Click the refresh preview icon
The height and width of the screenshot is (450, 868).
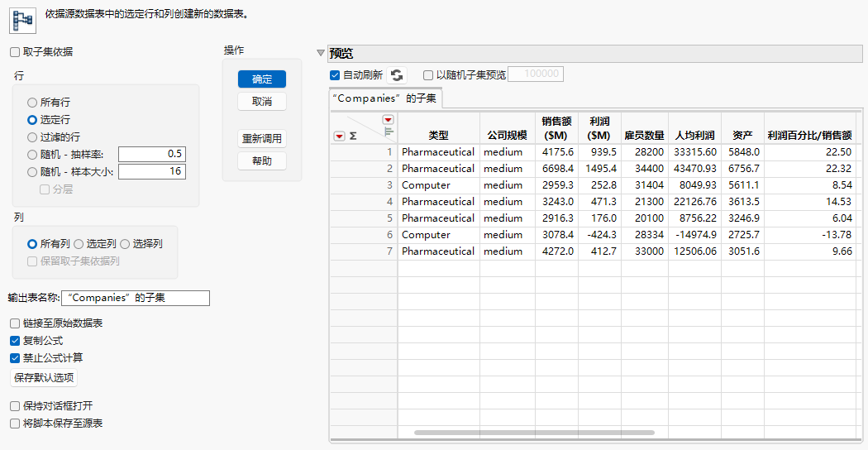click(396, 74)
